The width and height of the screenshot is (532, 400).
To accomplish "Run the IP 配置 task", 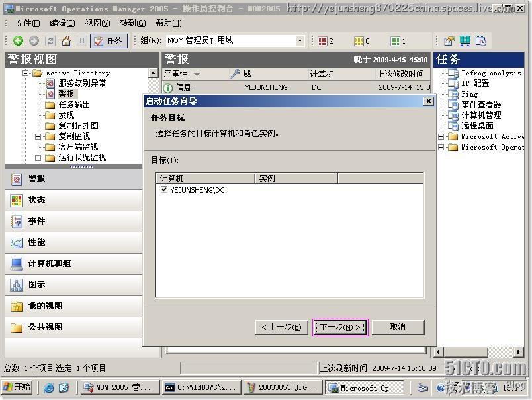I will tap(475, 83).
